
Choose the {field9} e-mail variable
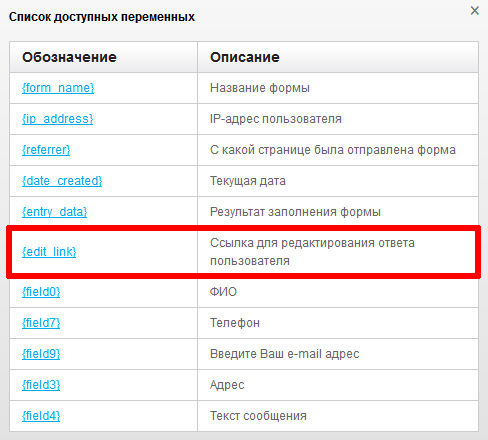pos(41,354)
